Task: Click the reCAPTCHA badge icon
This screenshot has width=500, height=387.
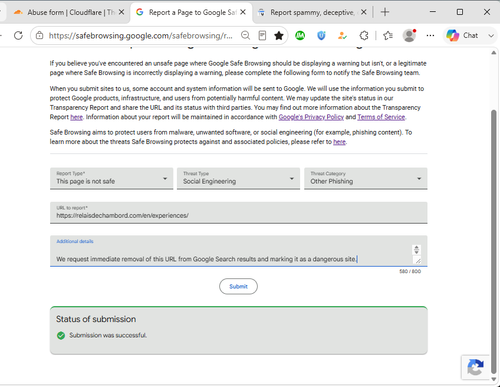Action: click(476, 367)
